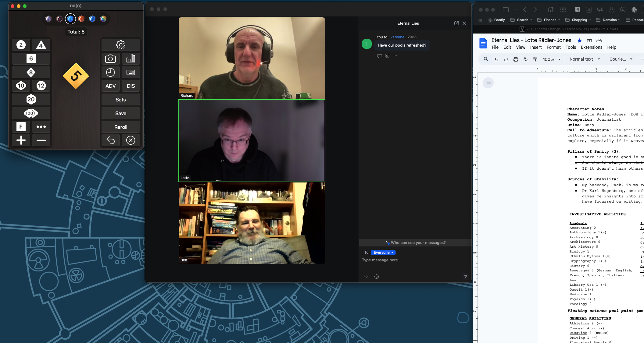This screenshot has width=644, height=343.
Task: Add a d10 die
Action: point(21,86)
